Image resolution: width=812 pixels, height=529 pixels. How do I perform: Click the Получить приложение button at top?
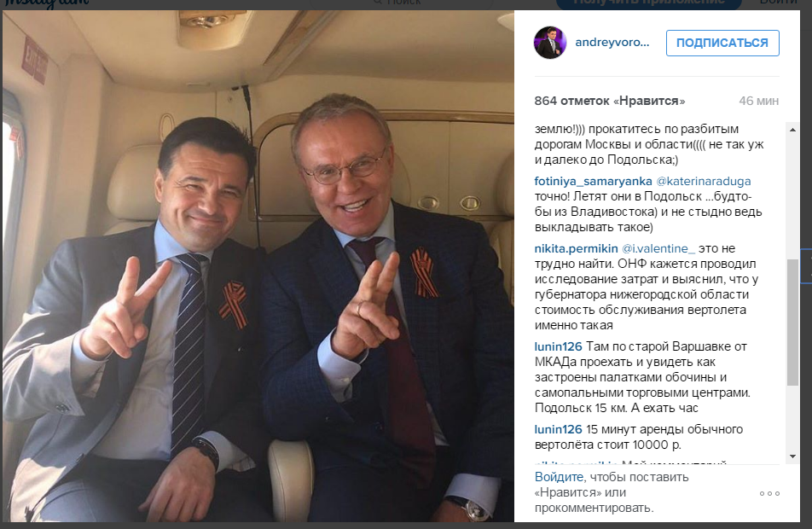[x=649, y=3]
